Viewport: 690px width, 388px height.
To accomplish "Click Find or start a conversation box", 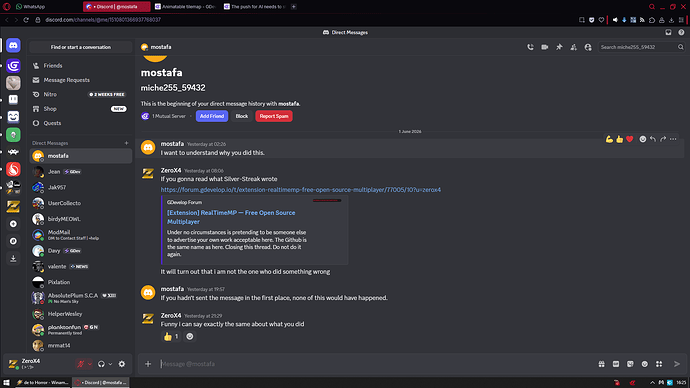I will (x=81, y=47).
